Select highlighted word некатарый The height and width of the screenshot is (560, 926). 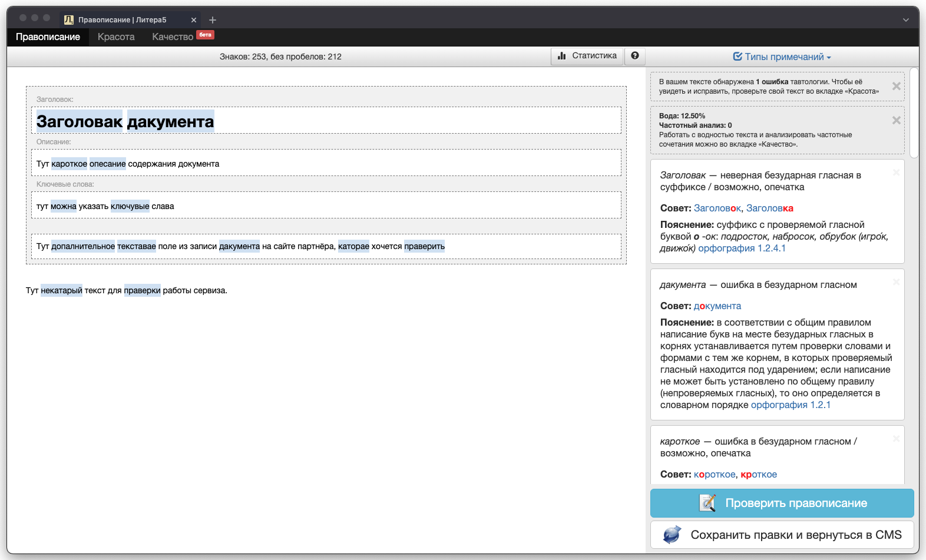tap(61, 290)
